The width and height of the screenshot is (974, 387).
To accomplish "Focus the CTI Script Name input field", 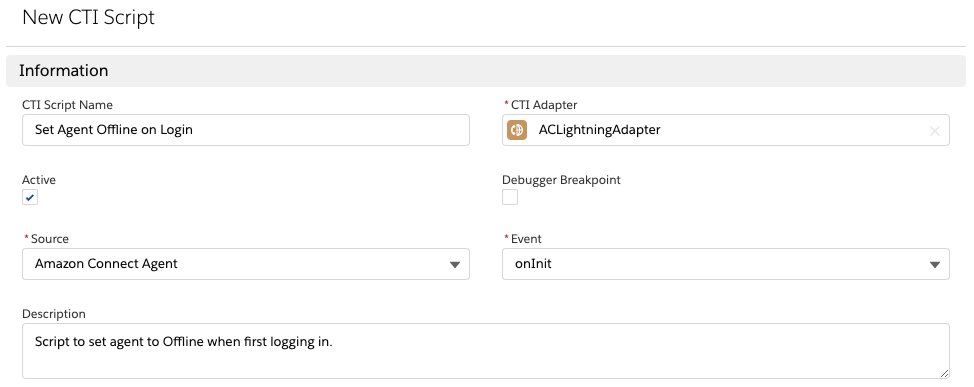I will 246,130.
